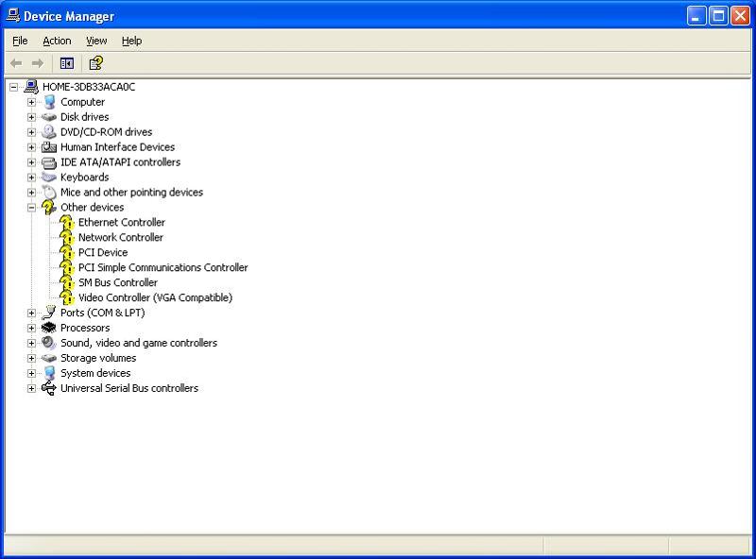Click the warning icon beside PCI Device
This screenshot has width=756, height=559.
tap(67, 252)
